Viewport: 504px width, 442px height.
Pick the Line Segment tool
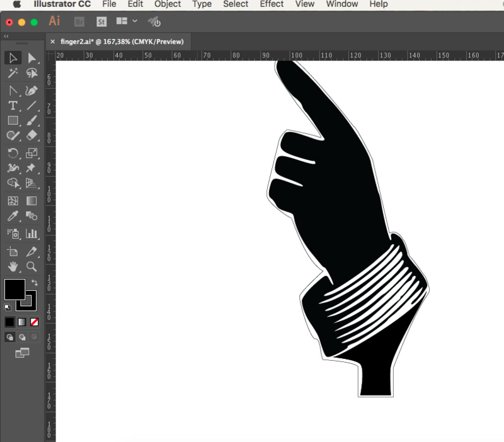pyautogui.click(x=31, y=106)
